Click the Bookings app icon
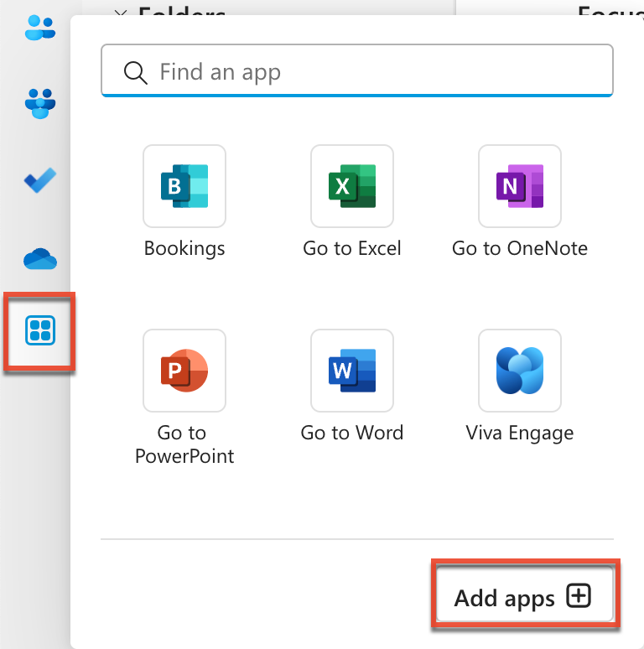 tap(184, 186)
